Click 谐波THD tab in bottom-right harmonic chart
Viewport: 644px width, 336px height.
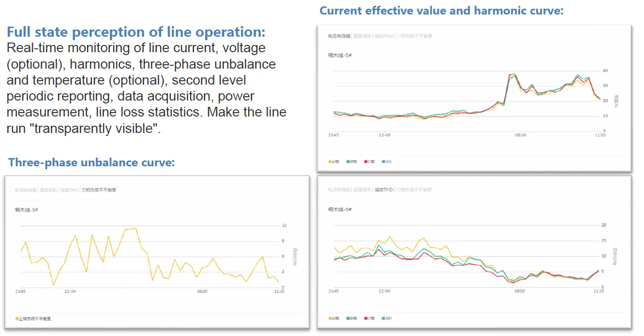pyautogui.click(x=384, y=190)
